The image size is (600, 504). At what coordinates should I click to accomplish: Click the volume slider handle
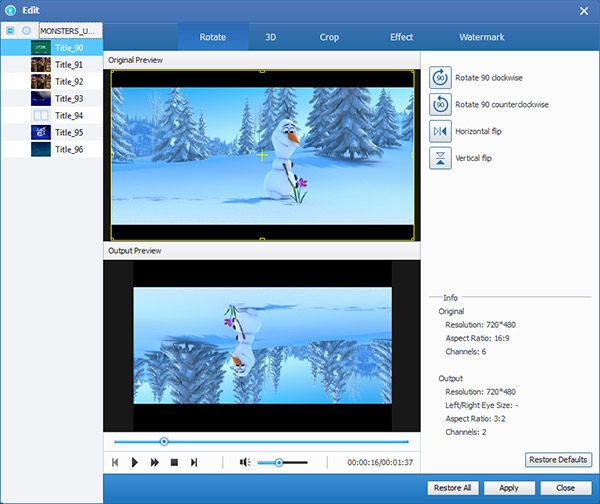coord(279,463)
